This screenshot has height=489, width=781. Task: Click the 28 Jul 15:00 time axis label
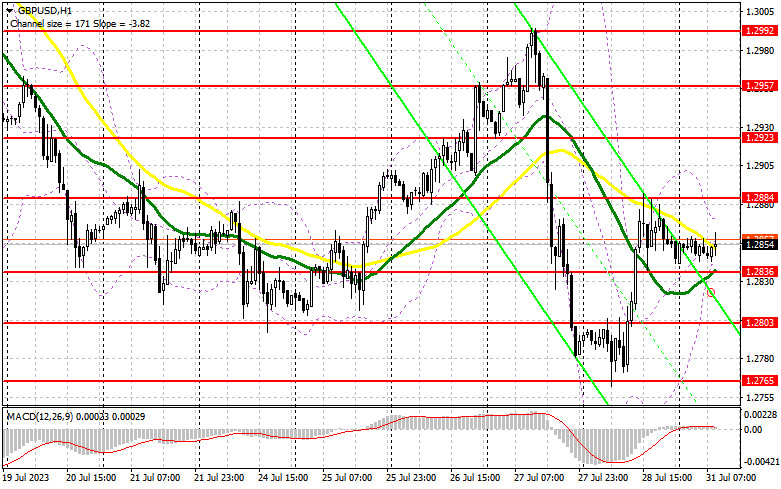tap(667, 478)
